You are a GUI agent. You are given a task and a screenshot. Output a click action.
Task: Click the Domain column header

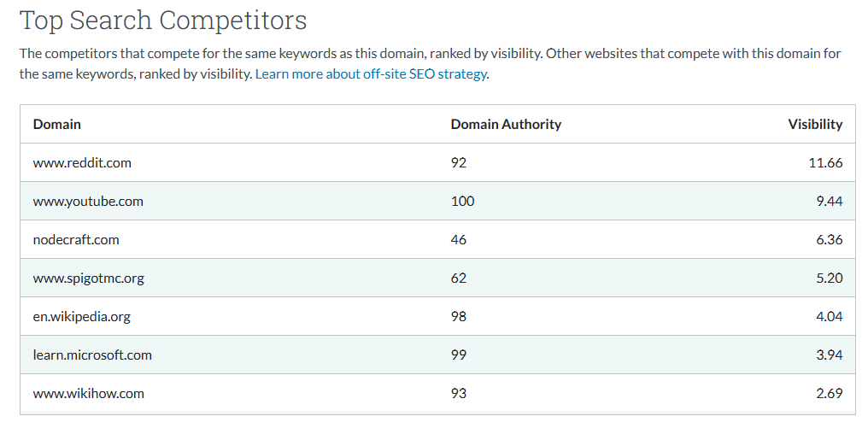(57, 125)
